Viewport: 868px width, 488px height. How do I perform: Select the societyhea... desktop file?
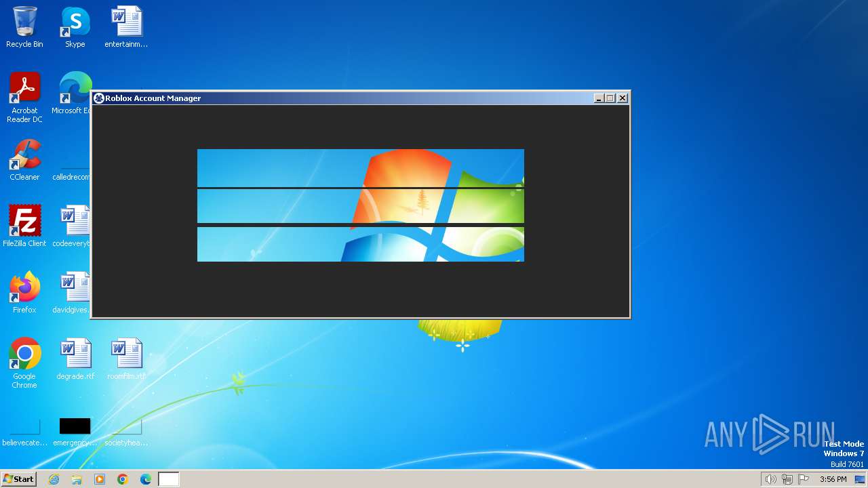point(126,432)
